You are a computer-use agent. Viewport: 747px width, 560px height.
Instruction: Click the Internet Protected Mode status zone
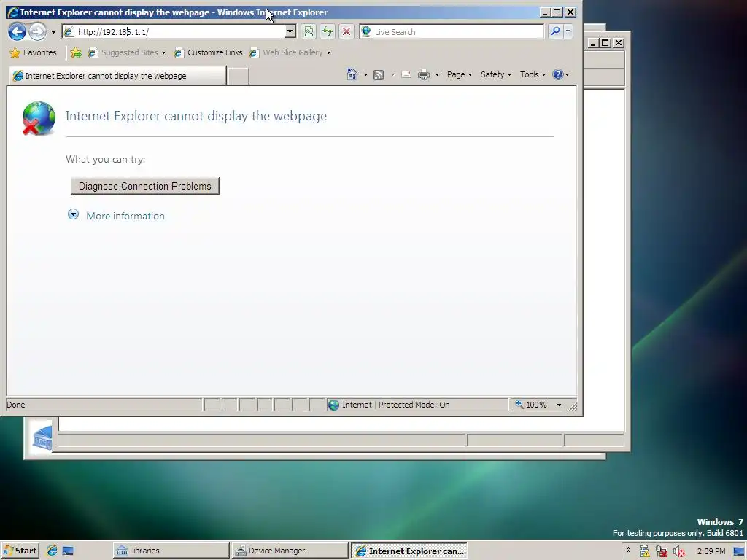tap(417, 405)
